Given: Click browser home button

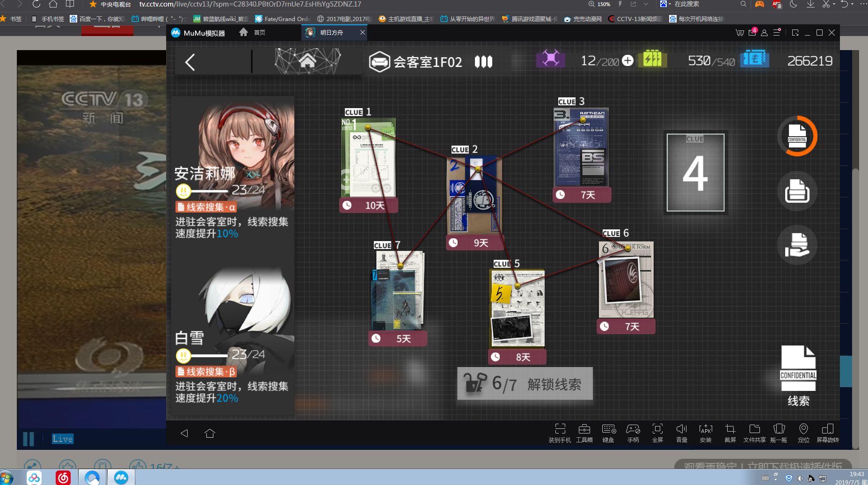Looking at the screenshot, I should coord(53,4).
